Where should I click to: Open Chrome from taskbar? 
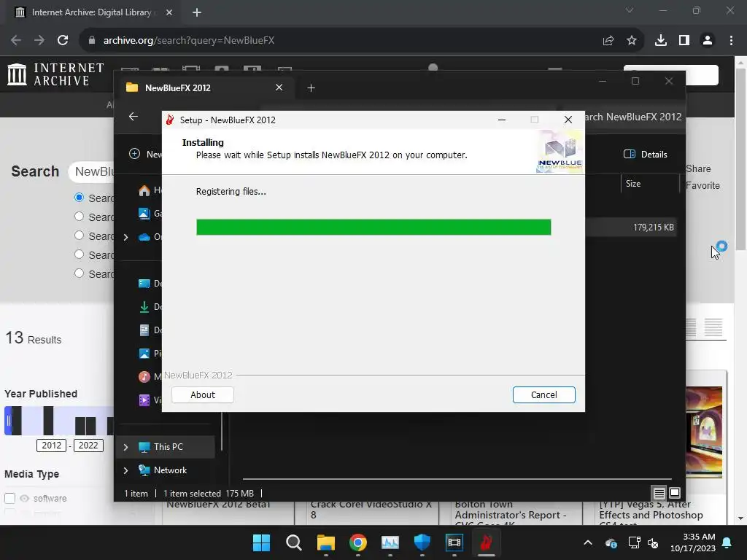pos(357,542)
